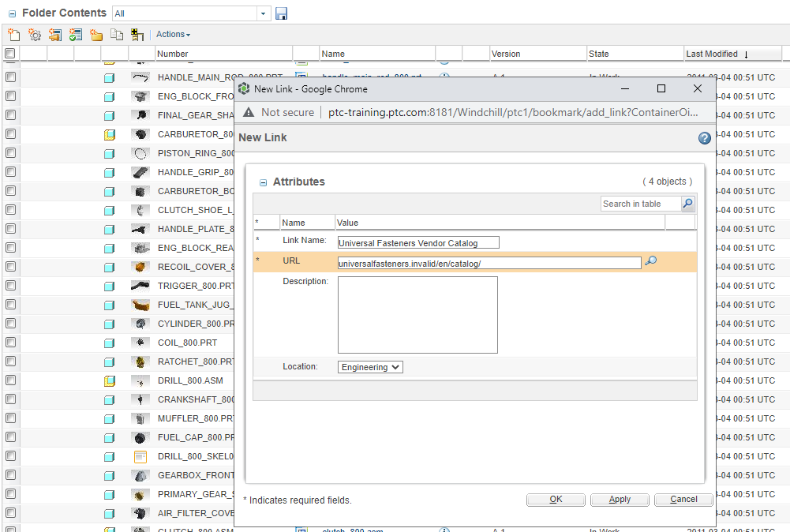Image resolution: width=790 pixels, height=532 pixels.
Task: Check the box for the PRIMARY_GEAR row
Action: click(x=10, y=493)
